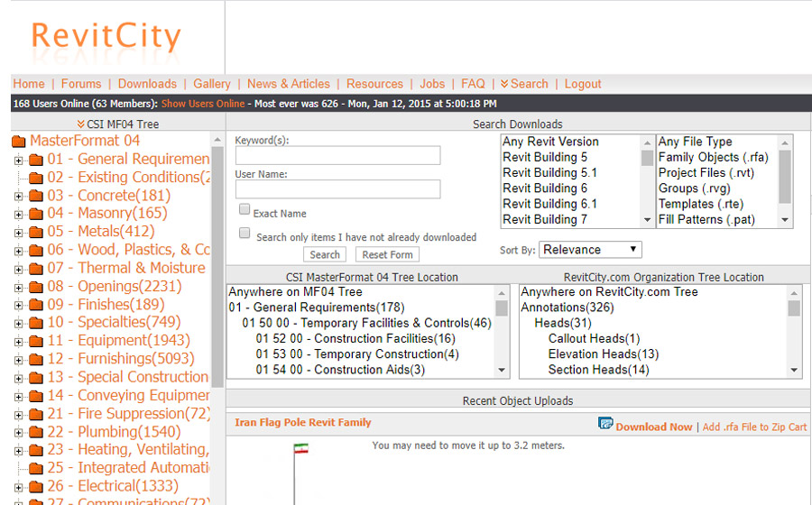Click the Reset Form button
This screenshot has height=505, width=812.
point(387,254)
